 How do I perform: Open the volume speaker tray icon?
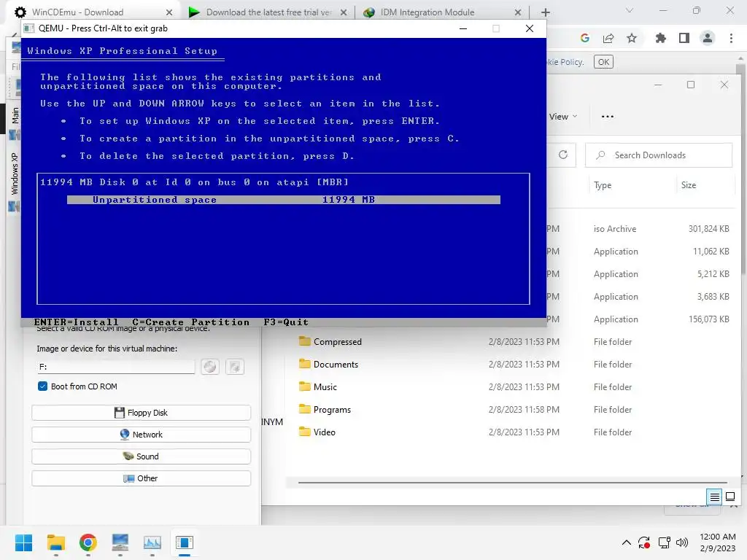tap(682, 542)
